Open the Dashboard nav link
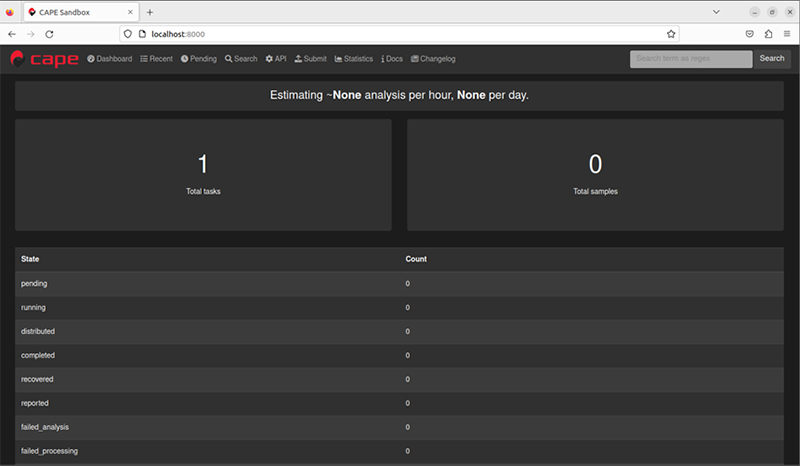Screen dimensions: 800x466 pos(110,59)
